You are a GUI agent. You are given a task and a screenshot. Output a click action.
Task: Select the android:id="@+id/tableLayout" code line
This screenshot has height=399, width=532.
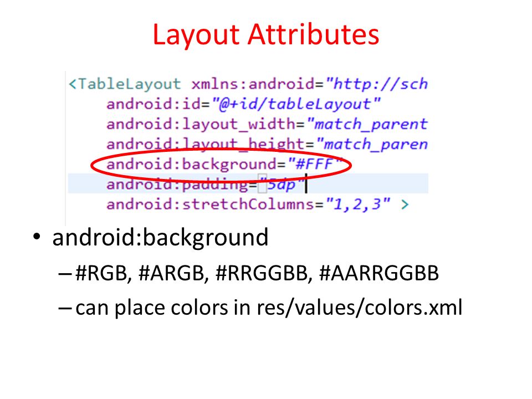coord(243,104)
